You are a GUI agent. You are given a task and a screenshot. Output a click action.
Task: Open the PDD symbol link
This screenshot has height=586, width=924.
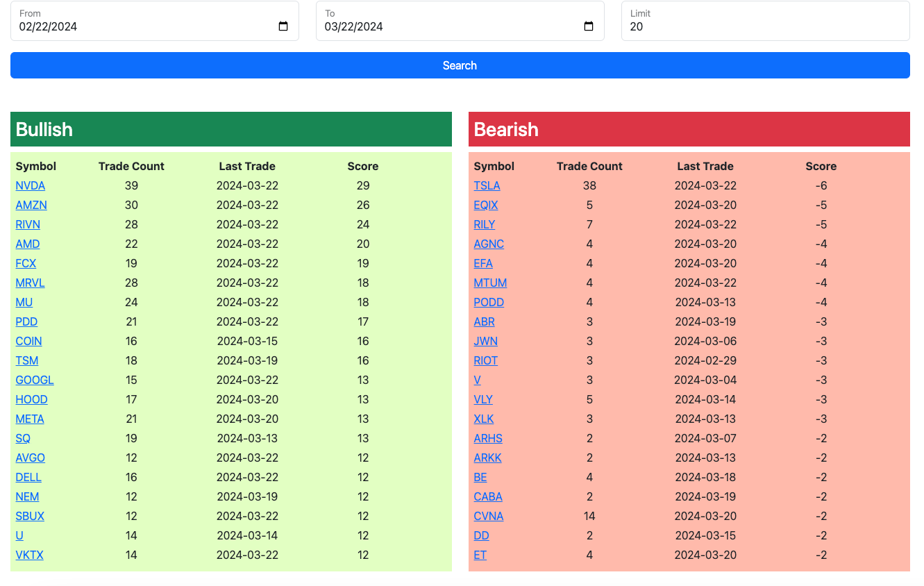26,321
